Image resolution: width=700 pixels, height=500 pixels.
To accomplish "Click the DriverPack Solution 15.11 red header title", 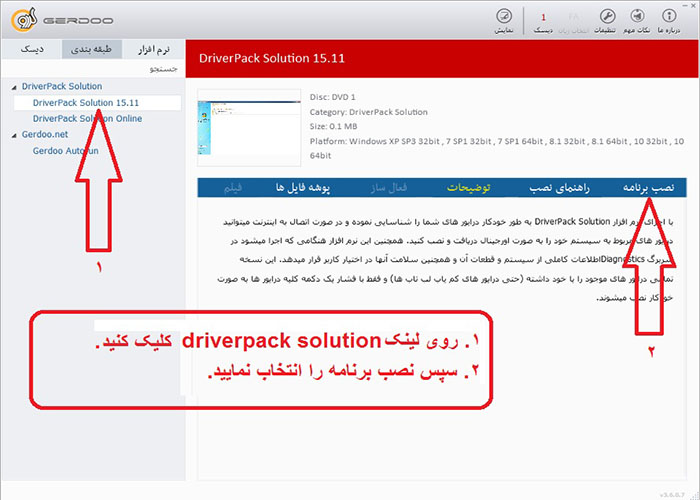I will click(x=271, y=58).
